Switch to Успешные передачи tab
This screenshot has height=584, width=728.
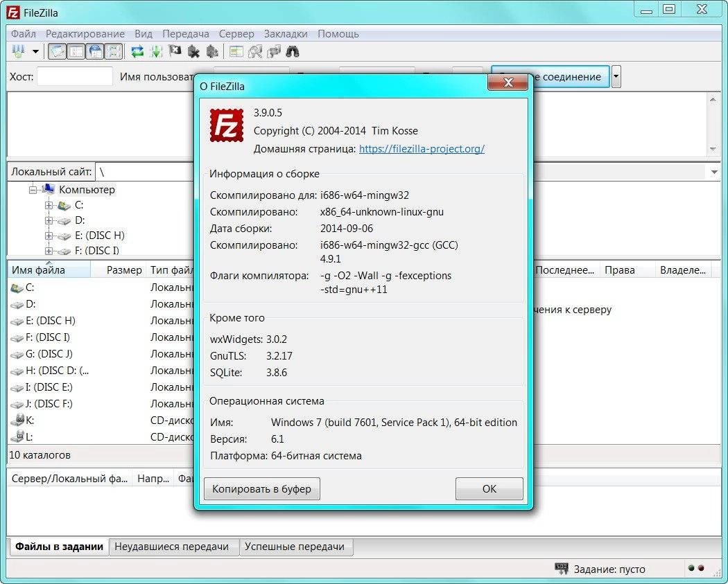pos(295,547)
